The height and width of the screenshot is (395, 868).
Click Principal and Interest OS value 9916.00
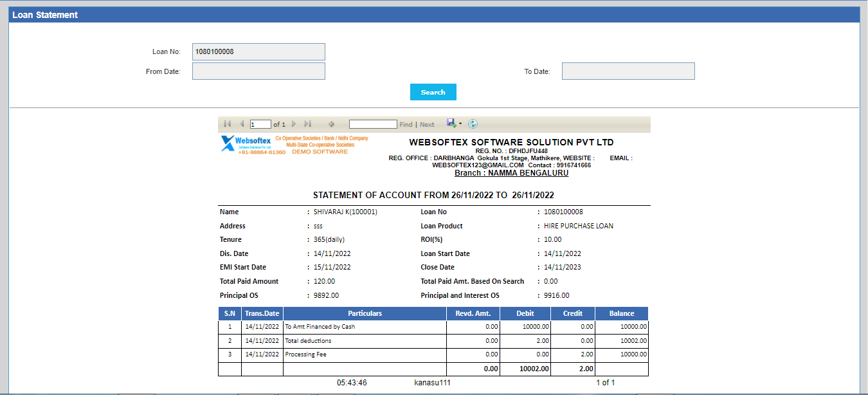(x=556, y=295)
